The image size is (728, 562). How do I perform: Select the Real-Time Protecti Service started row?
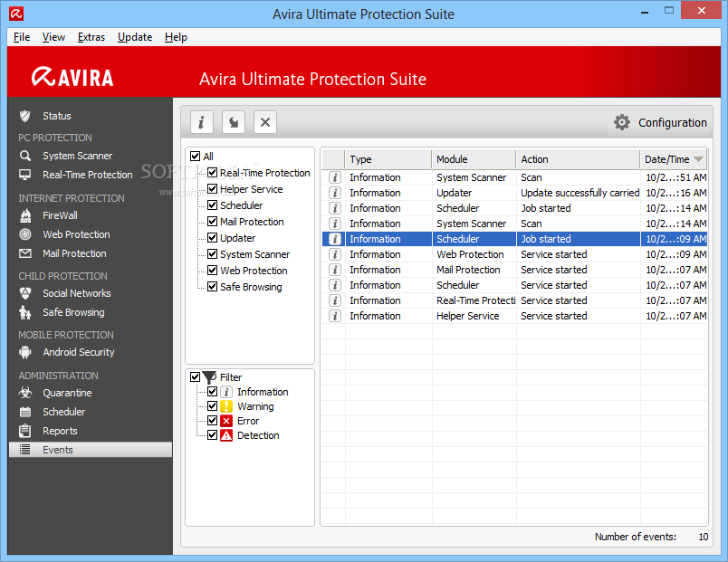pyautogui.click(x=514, y=300)
